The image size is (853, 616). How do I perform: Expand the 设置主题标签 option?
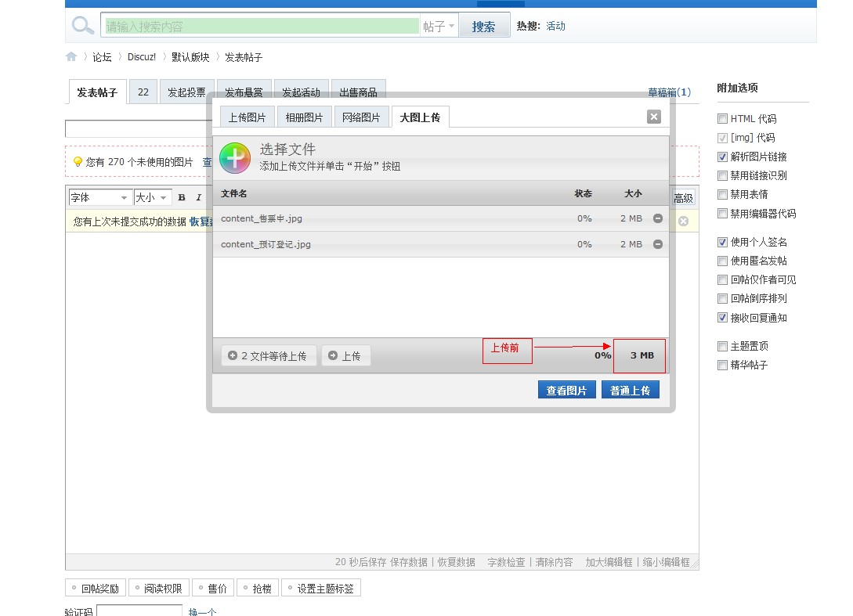[x=321, y=589]
